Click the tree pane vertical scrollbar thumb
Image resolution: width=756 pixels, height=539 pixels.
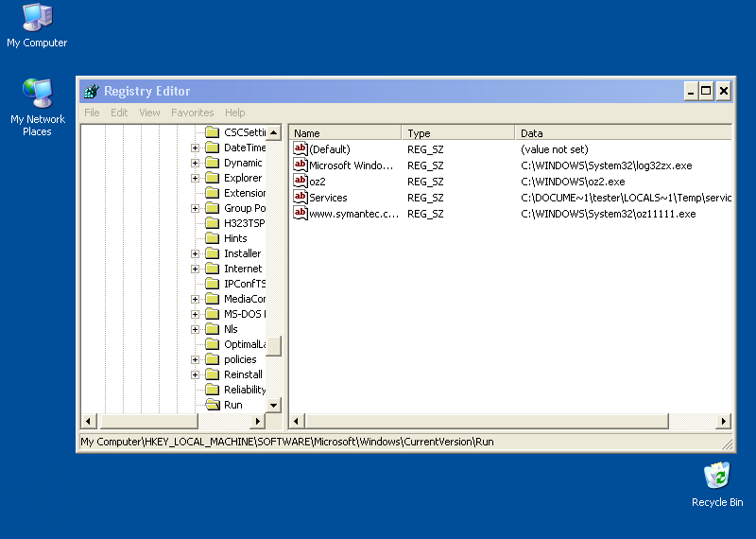click(x=273, y=345)
